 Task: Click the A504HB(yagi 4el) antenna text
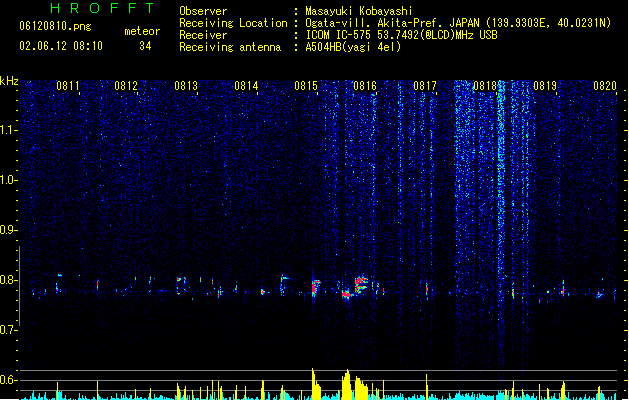(x=353, y=47)
